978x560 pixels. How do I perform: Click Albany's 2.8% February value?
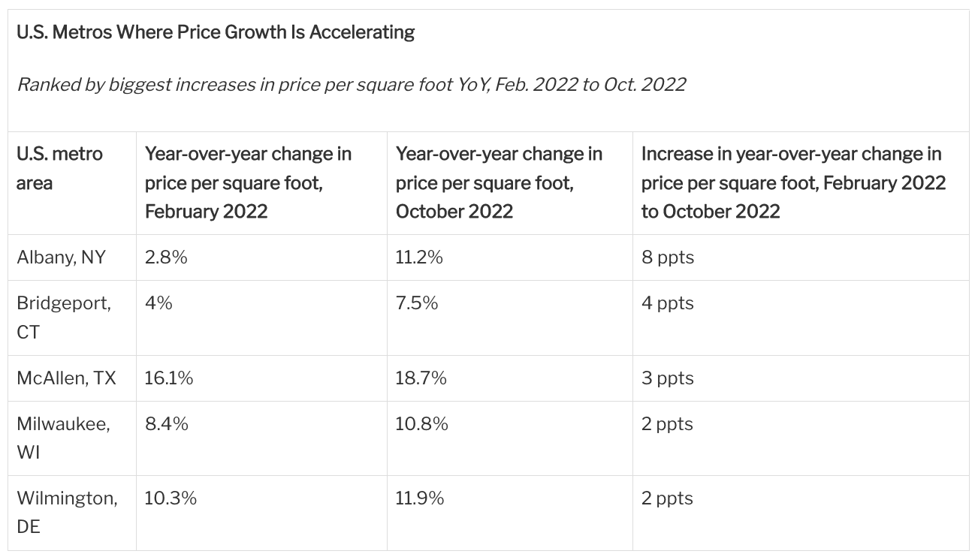166,257
